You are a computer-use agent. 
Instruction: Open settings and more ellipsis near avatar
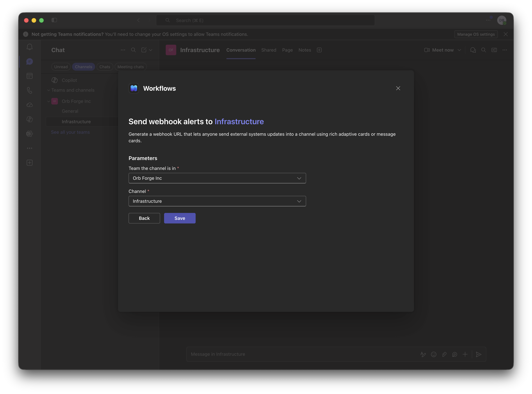(488, 20)
